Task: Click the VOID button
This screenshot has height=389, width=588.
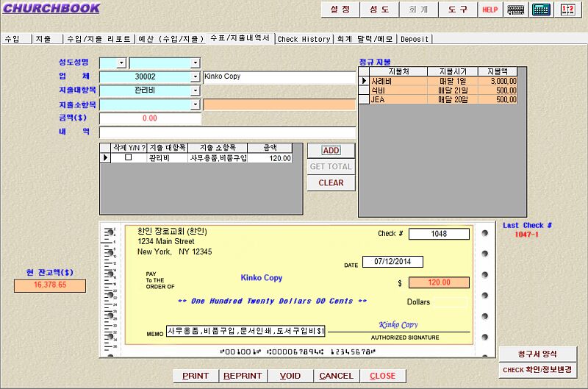Action: point(290,376)
